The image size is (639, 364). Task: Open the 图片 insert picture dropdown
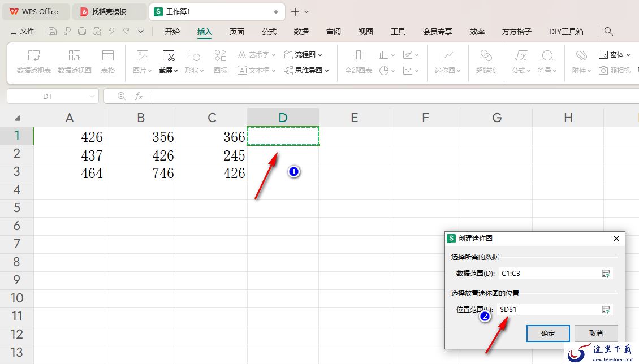coord(143,62)
